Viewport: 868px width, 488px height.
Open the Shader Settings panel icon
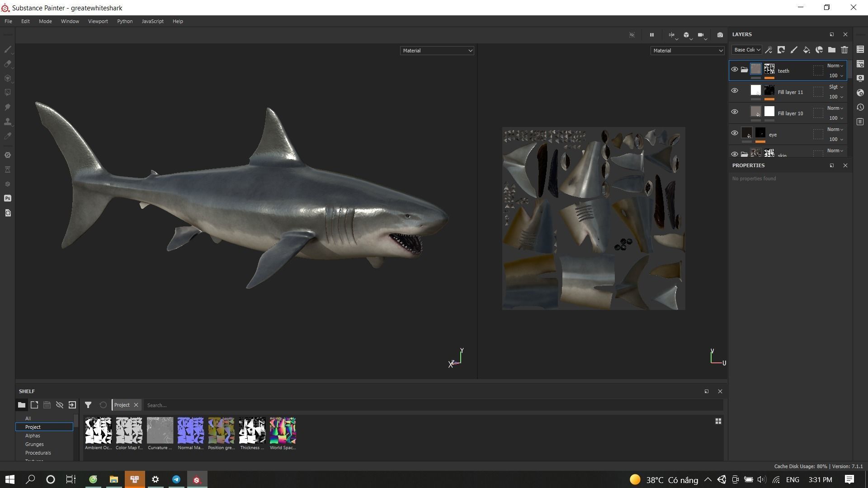pyautogui.click(x=860, y=93)
